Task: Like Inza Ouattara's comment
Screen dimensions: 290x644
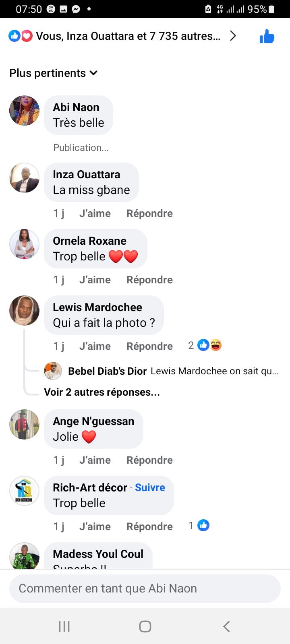Action: click(95, 213)
